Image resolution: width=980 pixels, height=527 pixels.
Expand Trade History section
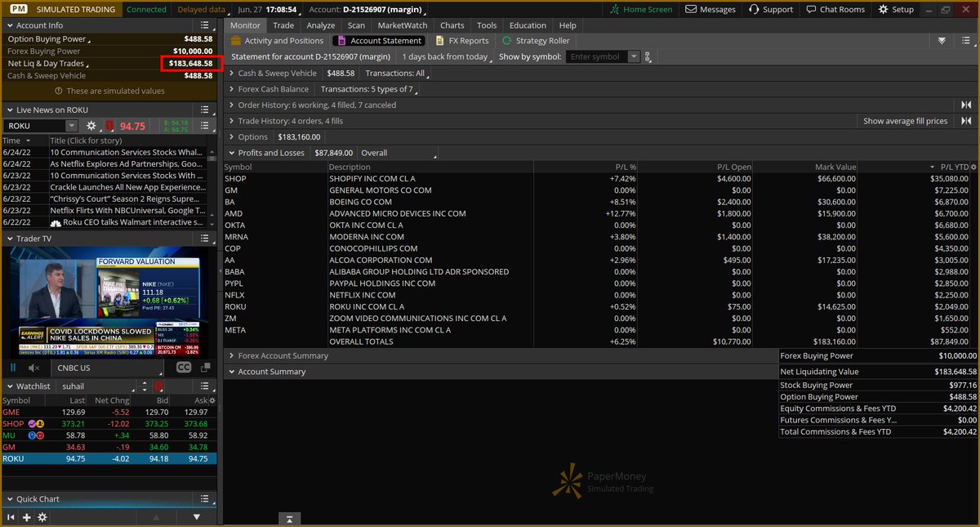pos(232,121)
